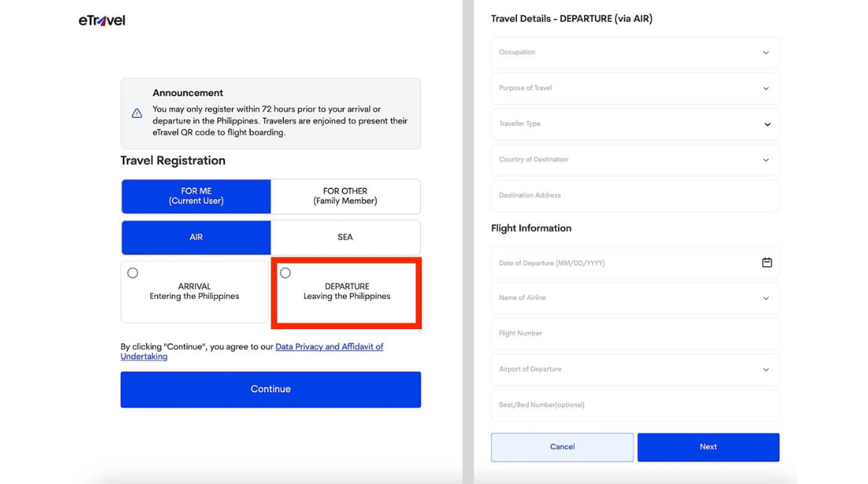Screen dimensions: 868x484
Task: Switch to FOR OTHER Family Member tab
Action: tap(345, 196)
